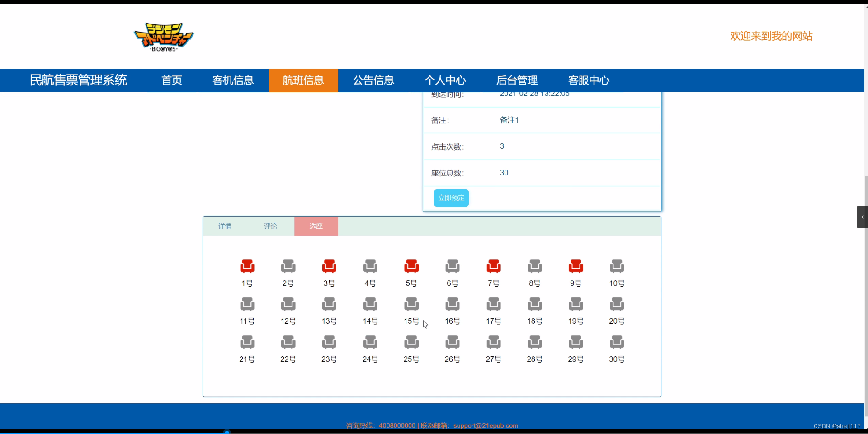
Task: Select seat icon 26号
Action: tap(453, 342)
